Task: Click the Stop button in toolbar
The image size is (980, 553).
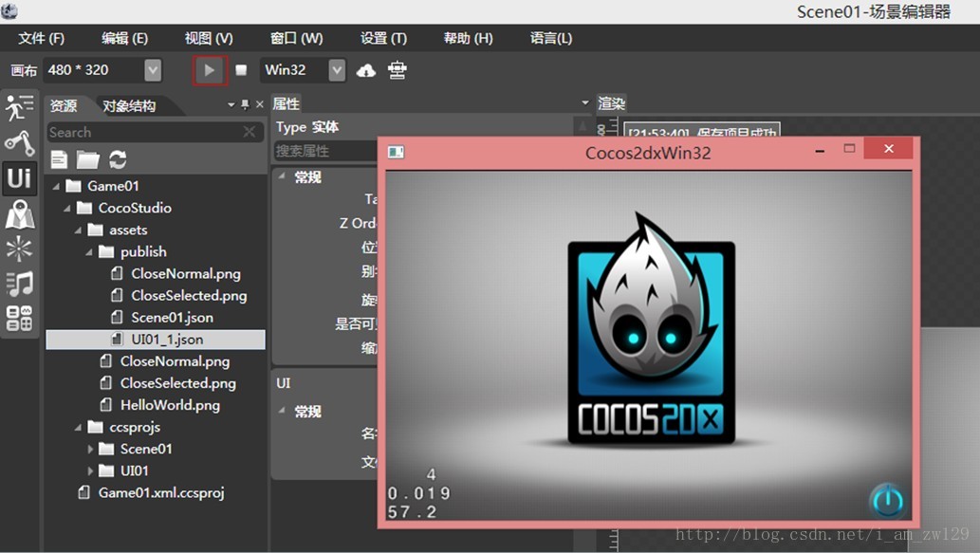Action: pyautogui.click(x=241, y=70)
